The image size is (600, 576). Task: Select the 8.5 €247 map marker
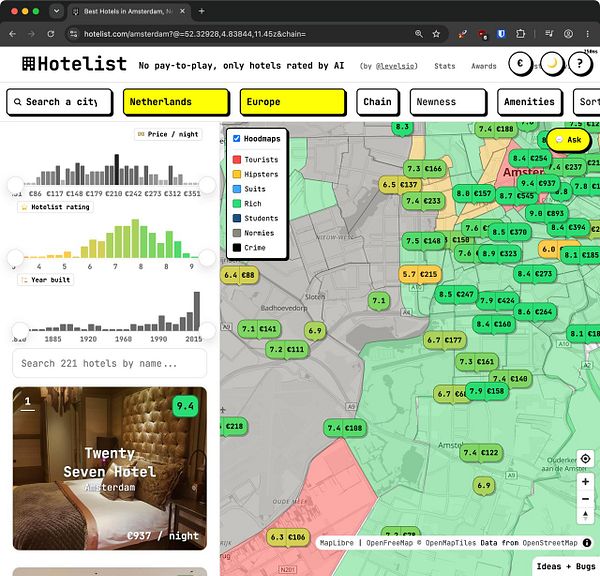(456, 295)
